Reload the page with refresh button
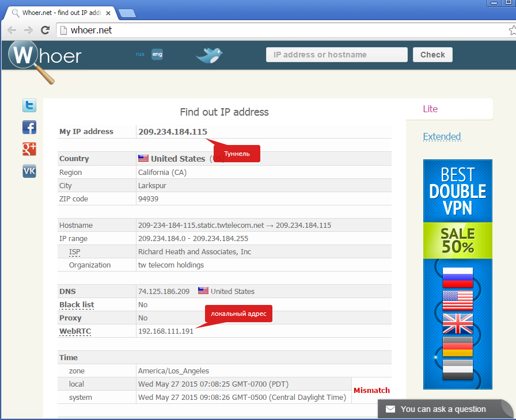Image resolution: width=516 pixels, height=420 pixels. 44,30
